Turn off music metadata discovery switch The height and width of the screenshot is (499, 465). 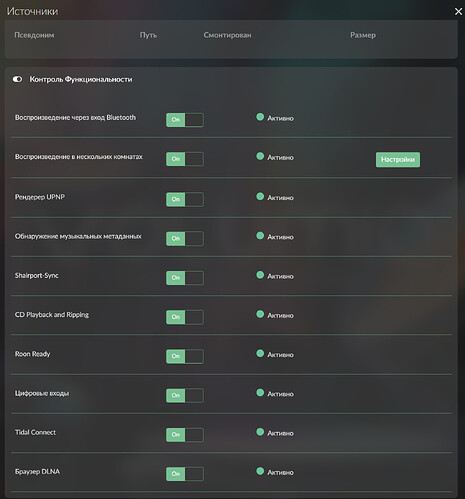[x=185, y=238]
